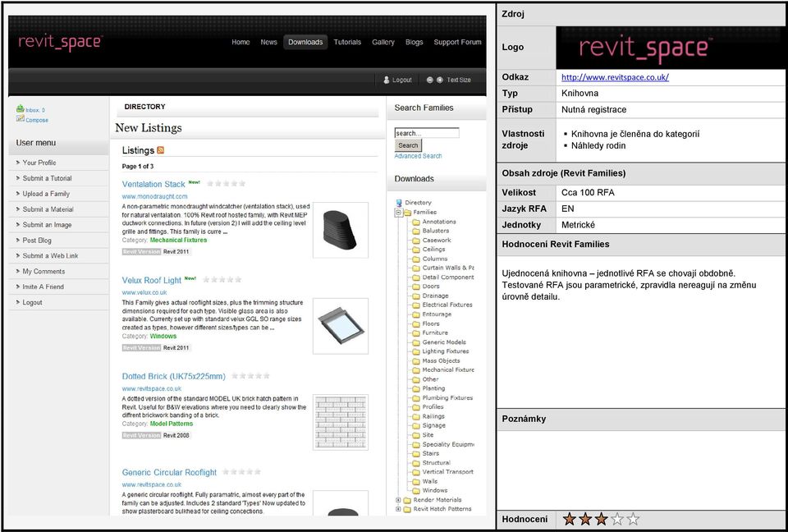Screen dimensions: 788x532
Task: Click the Logout user icon in toolbar
Action: pos(387,80)
